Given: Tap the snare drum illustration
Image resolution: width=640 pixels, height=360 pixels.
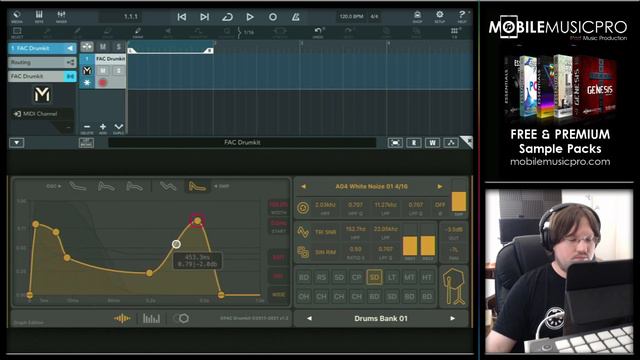Looking at the screenshot, I should (x=454, y=287).
